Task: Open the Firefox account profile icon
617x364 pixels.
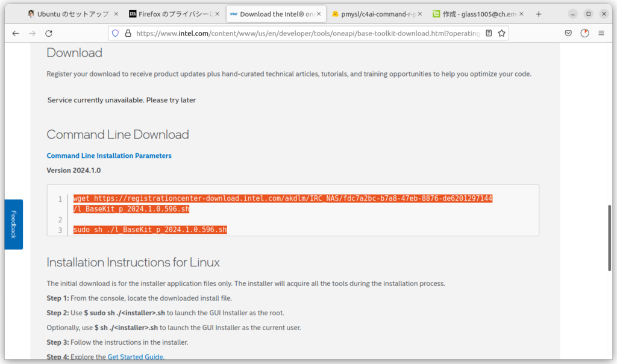Action: pos(584,33)
